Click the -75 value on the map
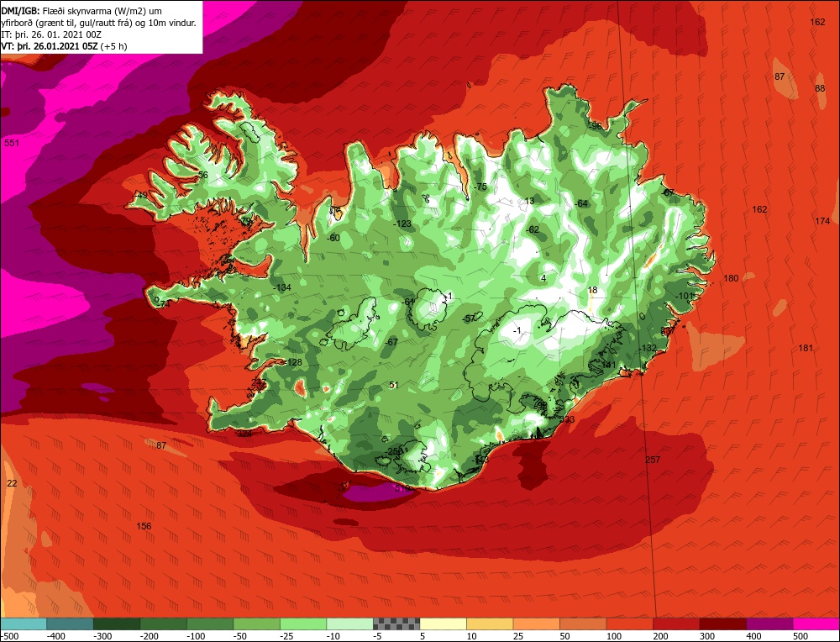 click(480, 187)
